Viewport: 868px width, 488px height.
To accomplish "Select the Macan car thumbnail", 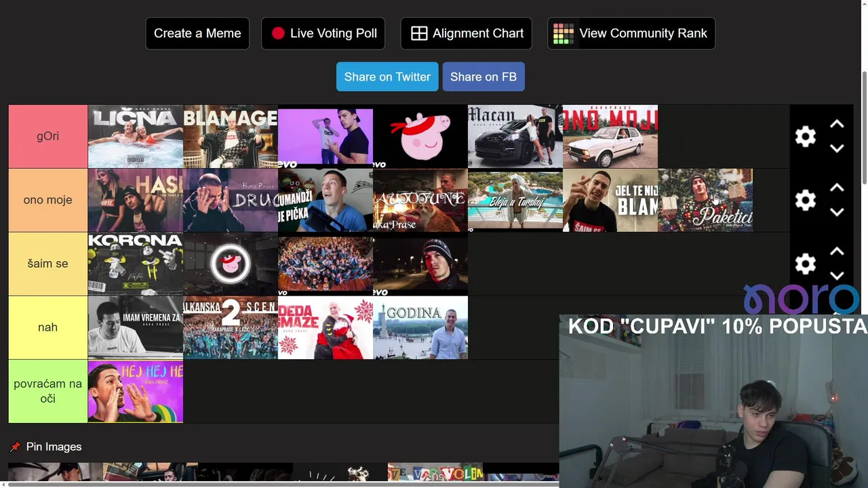I will 515,136.
